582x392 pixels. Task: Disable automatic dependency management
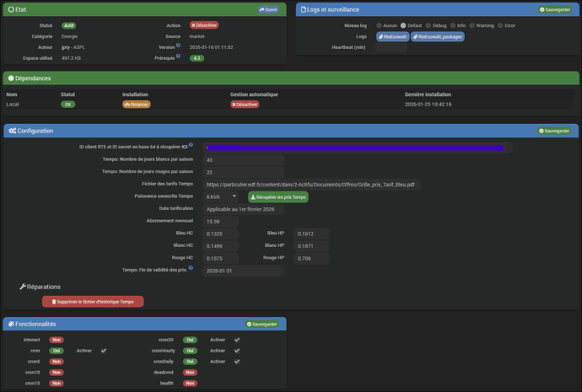(x=245, y=105)
